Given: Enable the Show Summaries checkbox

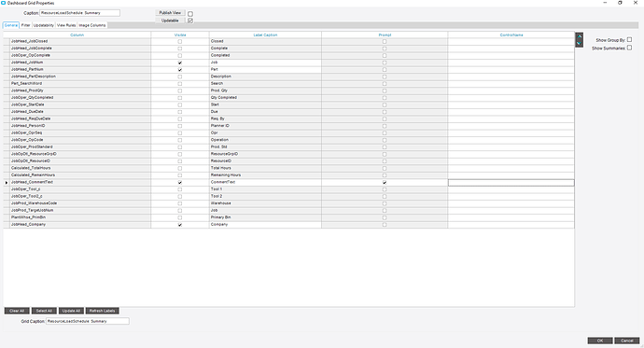Looking at the screenshot, I should [x=629, y=48].
